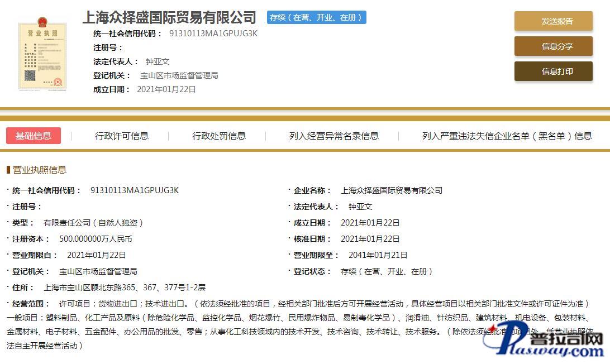610x364 pixels.
Task: Click the company title 上海众择盛国际贸易有限公司
Action: click(x=169, y=17)
